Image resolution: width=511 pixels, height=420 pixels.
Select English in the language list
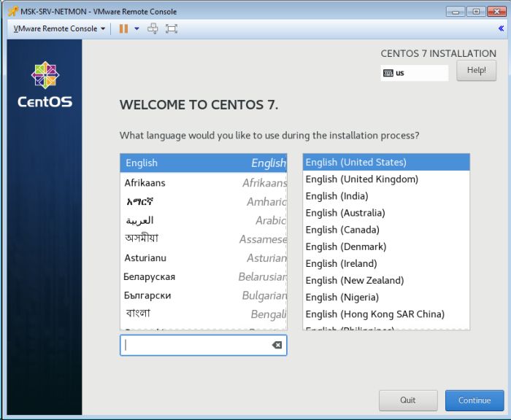tap(204, 163)
